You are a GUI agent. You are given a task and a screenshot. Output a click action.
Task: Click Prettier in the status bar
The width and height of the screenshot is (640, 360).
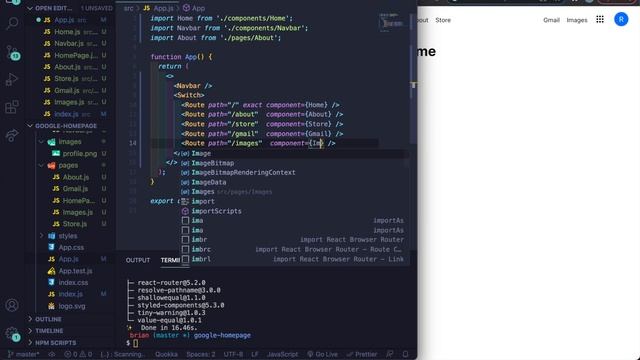[362, 354]
